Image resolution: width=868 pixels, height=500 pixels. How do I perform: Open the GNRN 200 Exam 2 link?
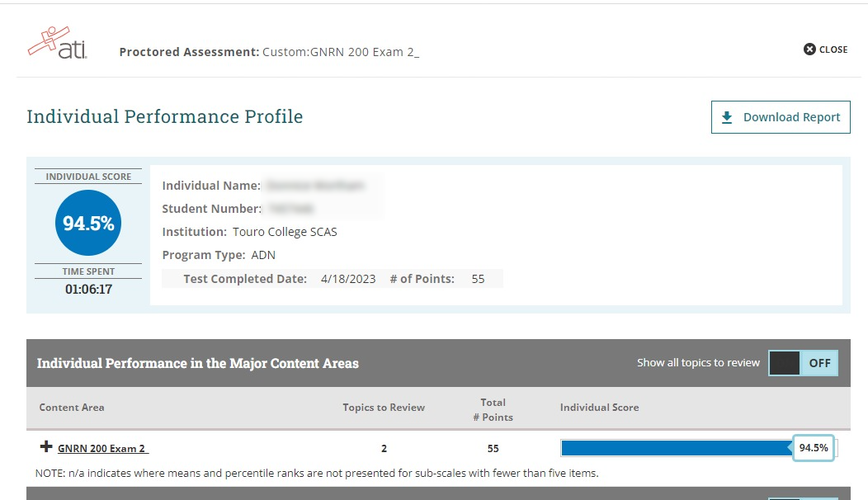[101, 449]
